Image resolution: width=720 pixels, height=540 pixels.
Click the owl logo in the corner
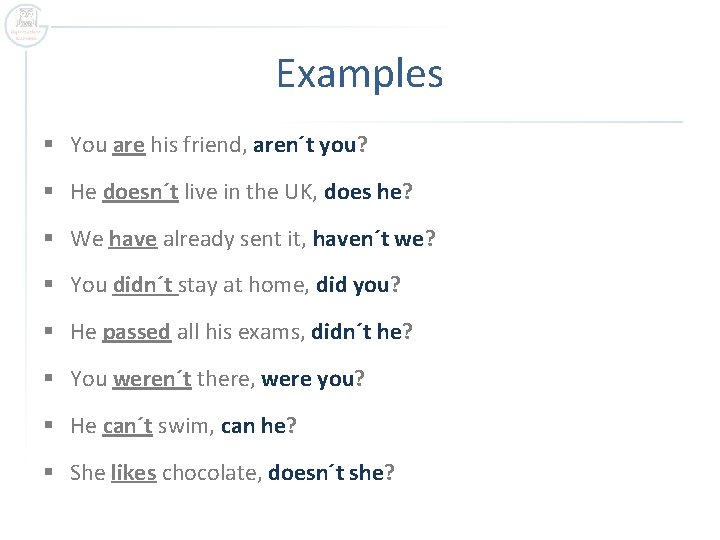pyautogui.click(x=26, y=26)
